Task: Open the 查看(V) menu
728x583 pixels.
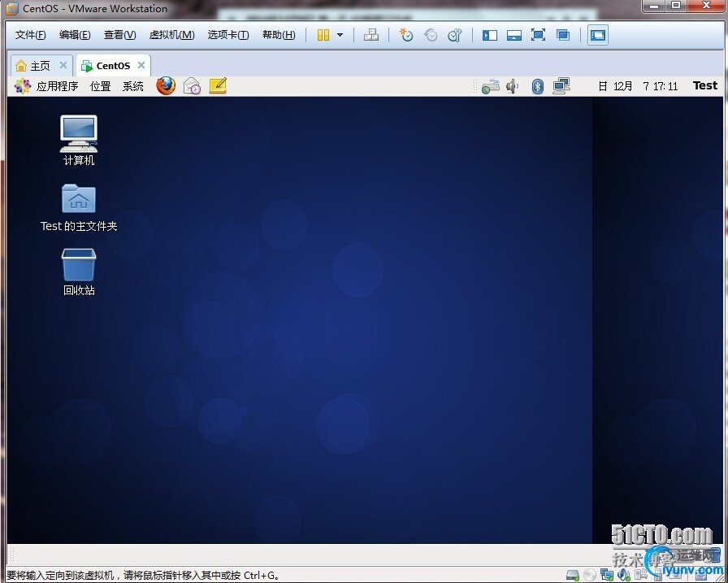Action: (119, 35)
